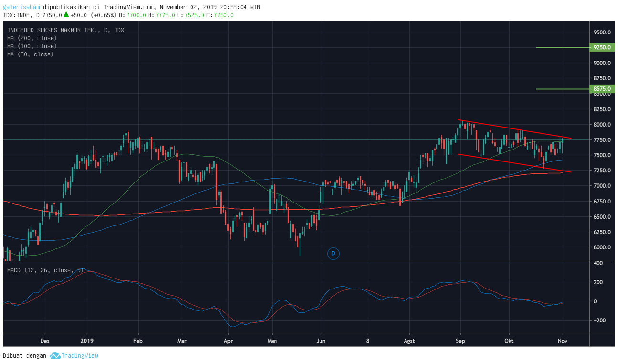618x364 pixels.
Task: Click the 6750.0 price axis label
Action: (x=602, y=202)
